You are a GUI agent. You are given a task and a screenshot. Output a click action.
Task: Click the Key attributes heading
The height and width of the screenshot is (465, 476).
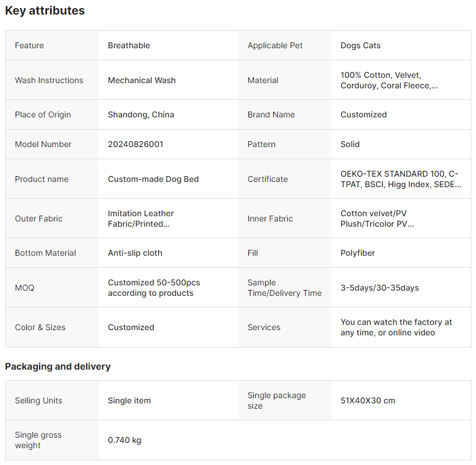[45, 10]
